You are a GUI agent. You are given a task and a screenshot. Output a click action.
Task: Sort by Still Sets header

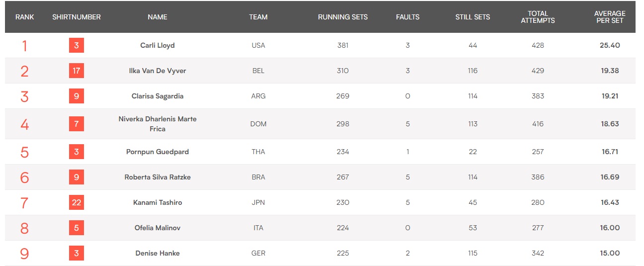(x=473, y=17)
